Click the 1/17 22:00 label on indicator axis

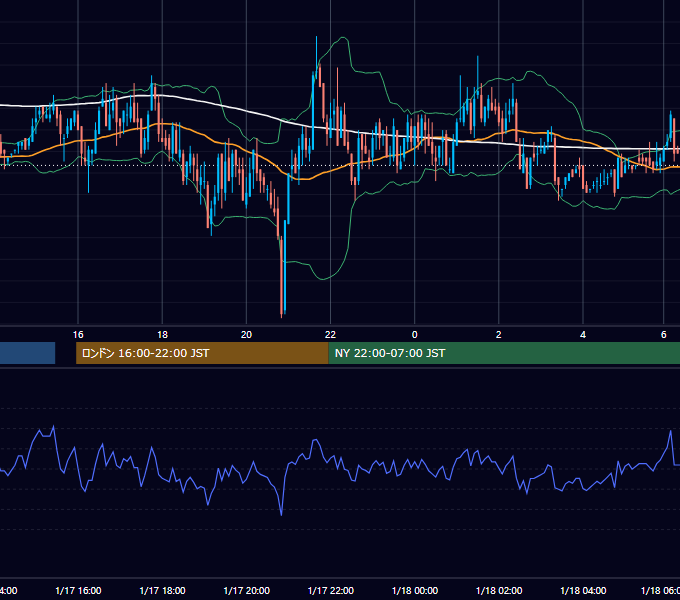[x=331, y=590]
